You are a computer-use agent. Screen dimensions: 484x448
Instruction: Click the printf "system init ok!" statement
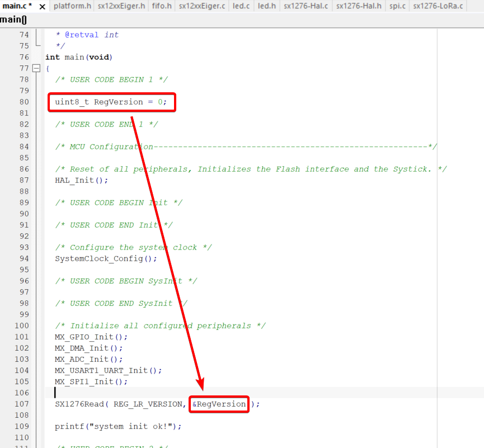pos(118,426)
